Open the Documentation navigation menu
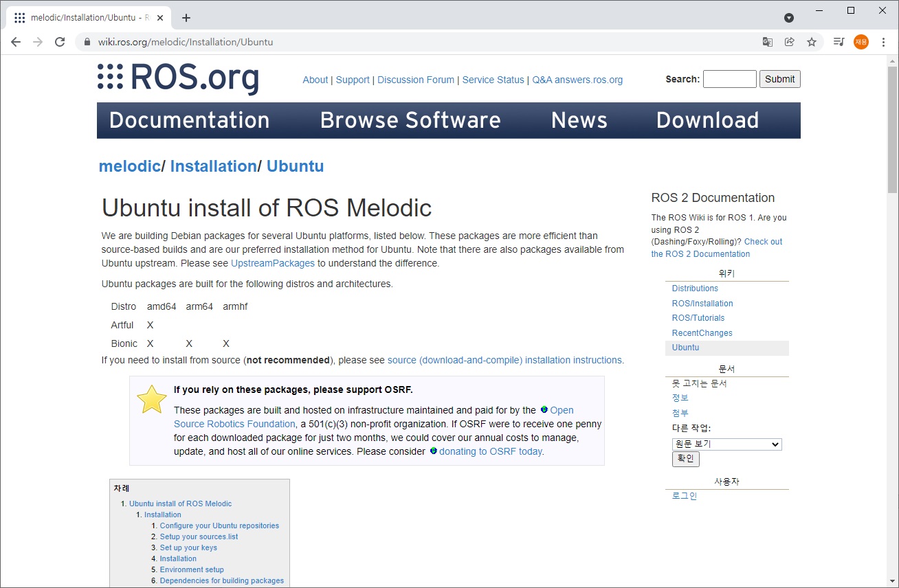Screen dimensions: 899x588 190,120
